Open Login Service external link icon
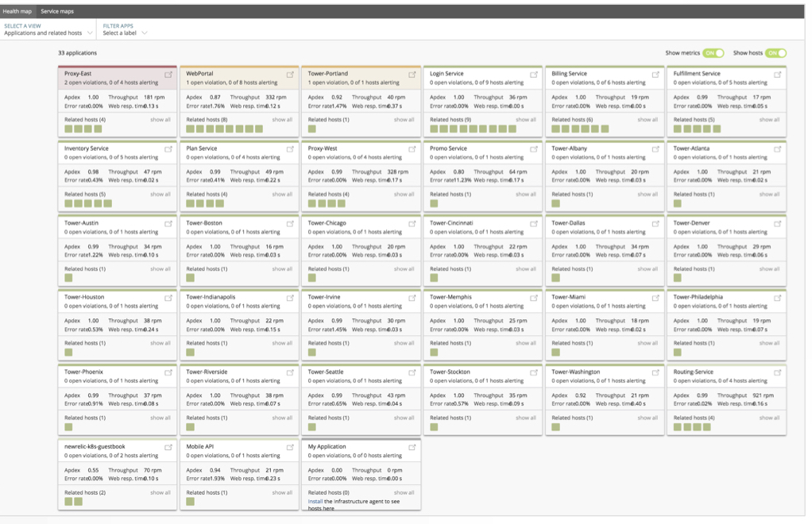 (534, 75)
